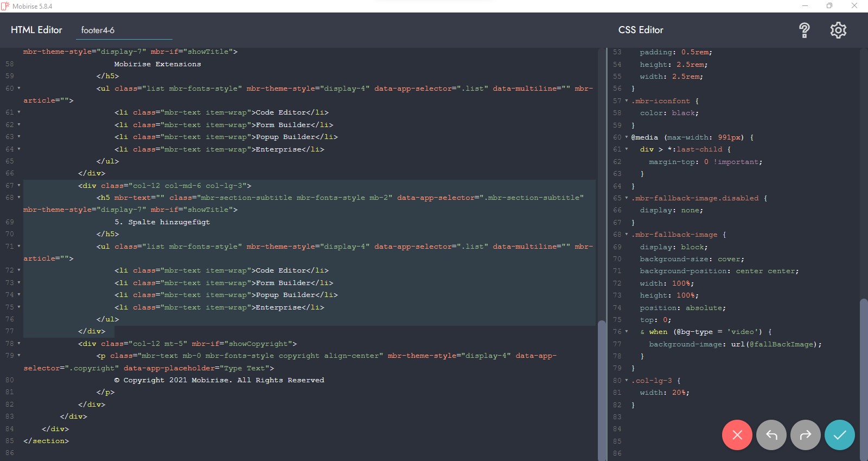The width and height of the screenshot is (868, 461).
Task: Collapse .col-lg-3 rule at CSS line 80
Action: pyautogui.click(x=627, y=381)
